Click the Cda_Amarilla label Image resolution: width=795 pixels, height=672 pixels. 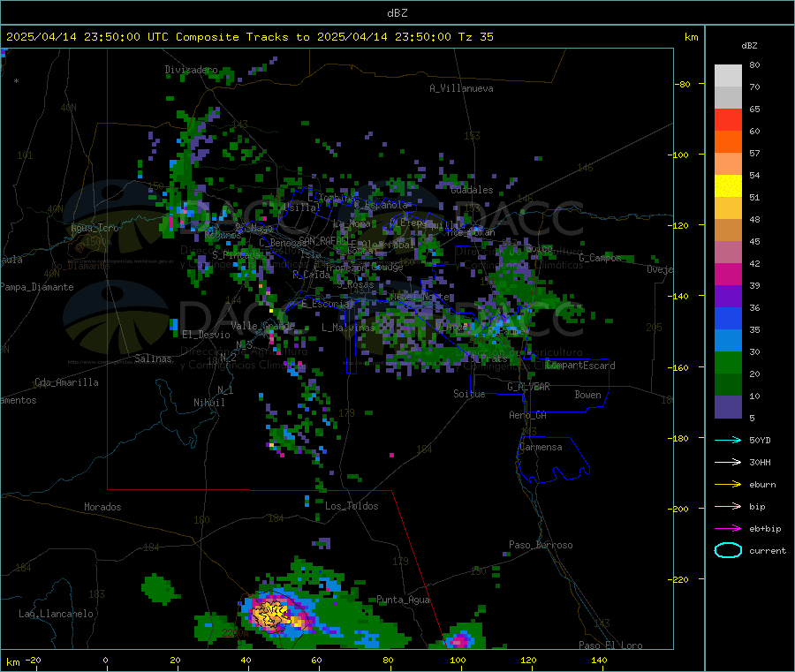66,382
